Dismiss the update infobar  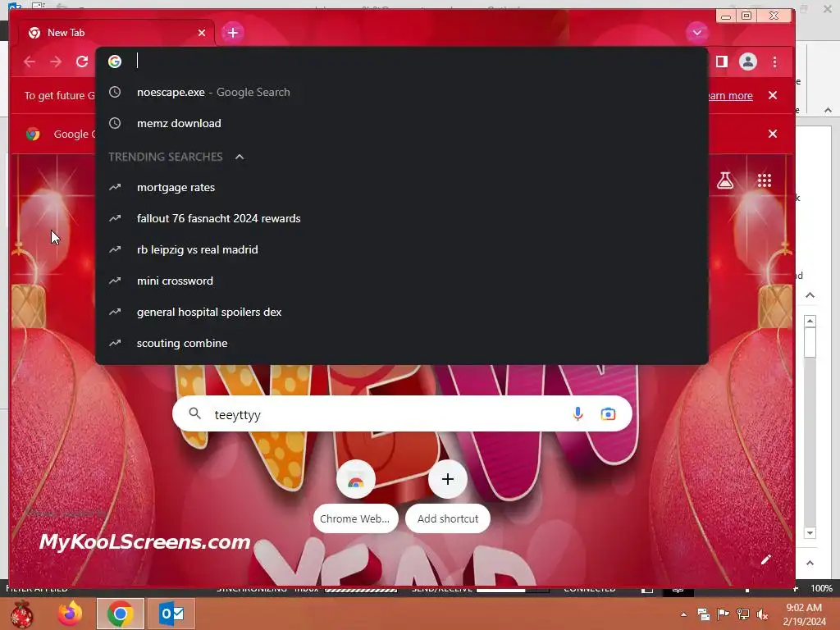tap(773, 95)
